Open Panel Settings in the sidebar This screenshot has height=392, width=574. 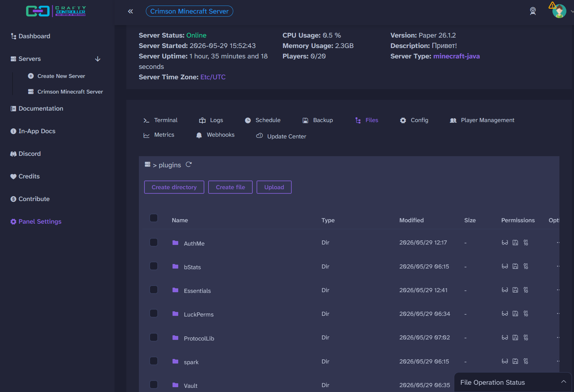[x=36, y=222]
